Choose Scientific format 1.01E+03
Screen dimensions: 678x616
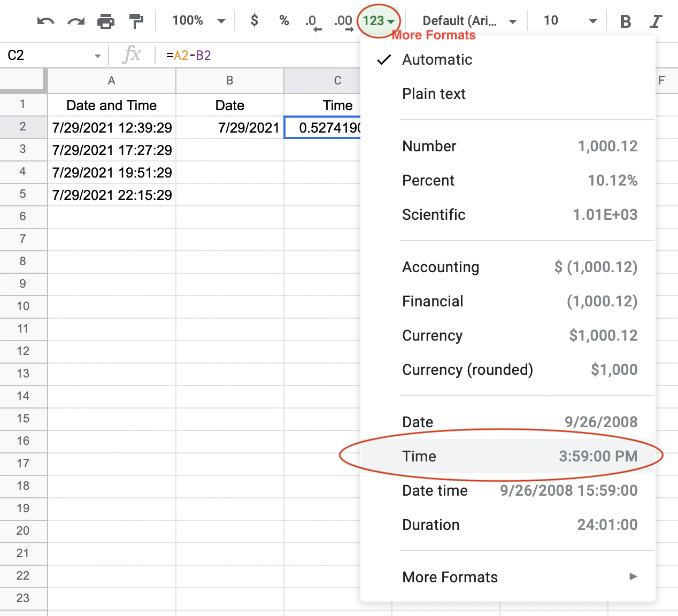click(x=508, y=214)
